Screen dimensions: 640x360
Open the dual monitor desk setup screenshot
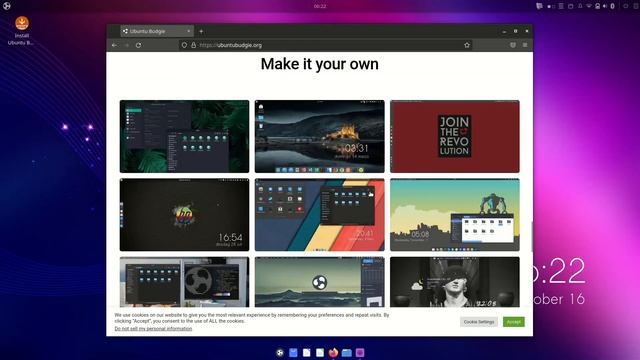pos(184,282)
